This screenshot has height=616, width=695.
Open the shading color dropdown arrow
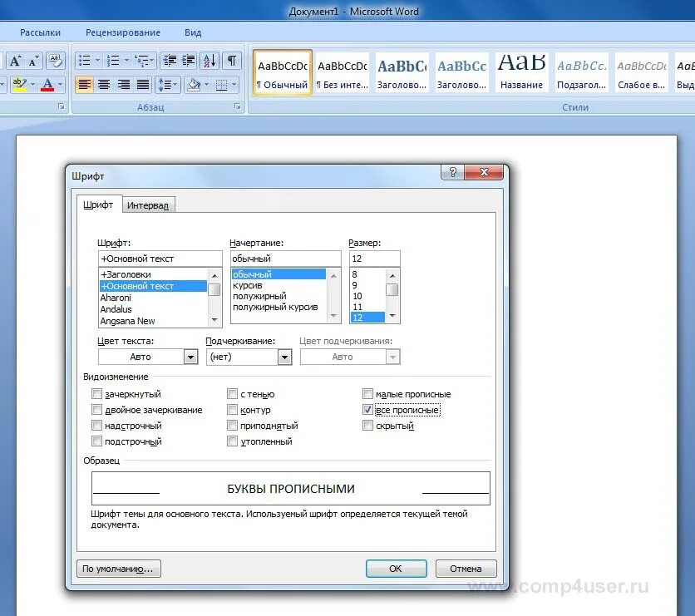[207, 84]
